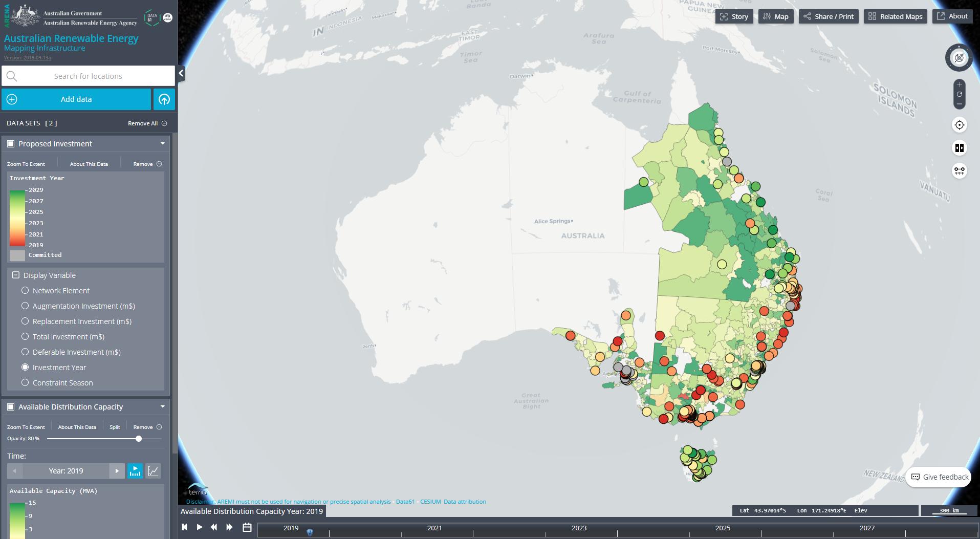The width and height of the screenshot is (980, 539).
Task: Split the Available Distribution Capacity layer
Action: click(x=115, y=427)
